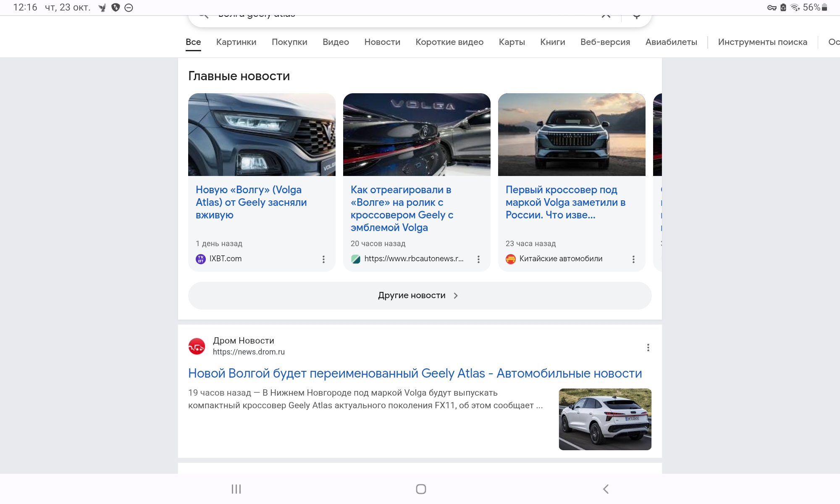Tap Android home navigation button
Viewport: 840px width, 504px height.
421,489
